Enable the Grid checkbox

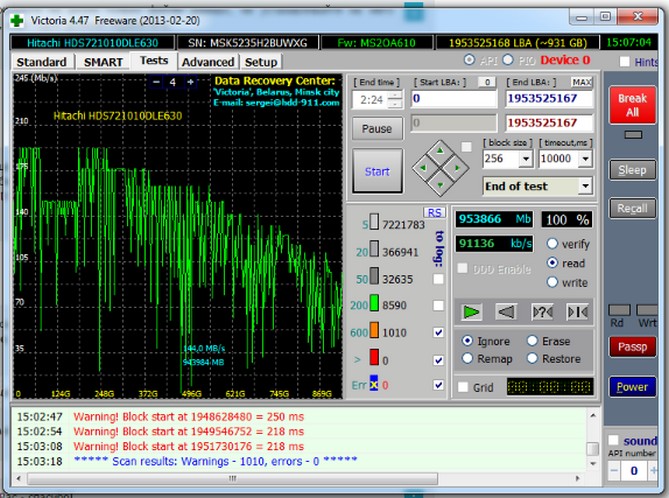[x=463, y=387]
